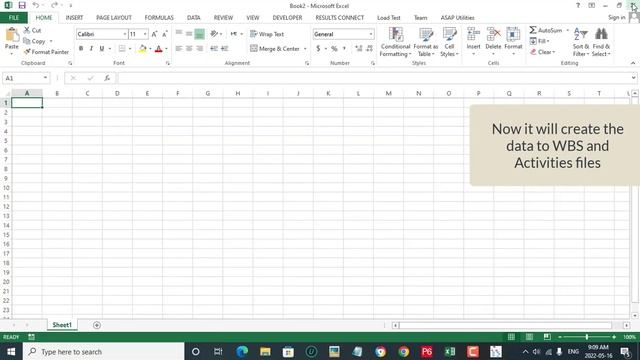Click the Insert Function fx icon
640x360 pixels.
[x=107, y=78]
